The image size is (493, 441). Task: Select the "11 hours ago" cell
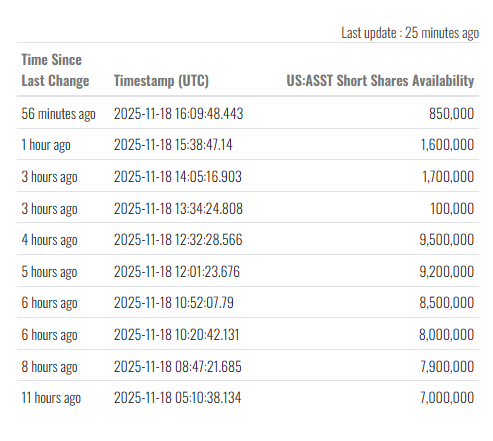51,398
